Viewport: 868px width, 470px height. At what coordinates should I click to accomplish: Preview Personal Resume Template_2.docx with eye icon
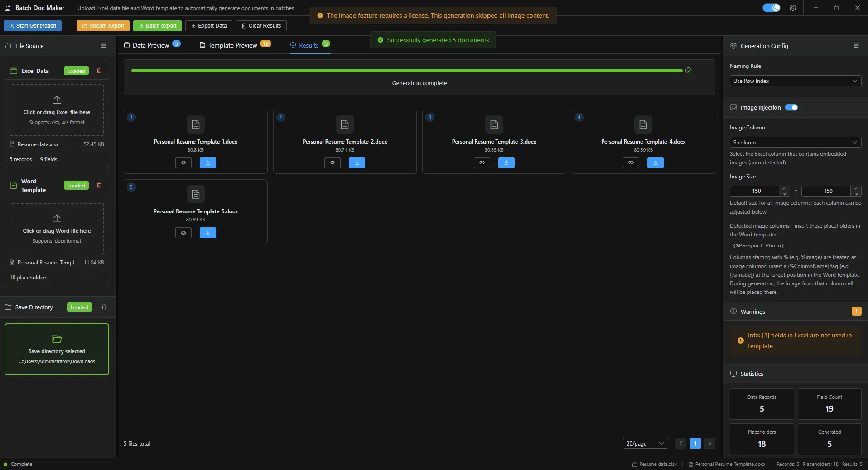click(333, 163)
